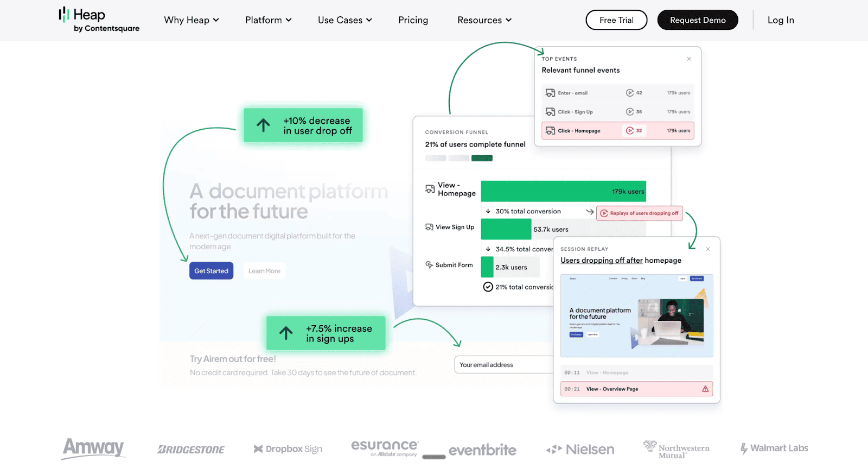Click the esurance logo
The image size is (868, 468).
[385, 448]
